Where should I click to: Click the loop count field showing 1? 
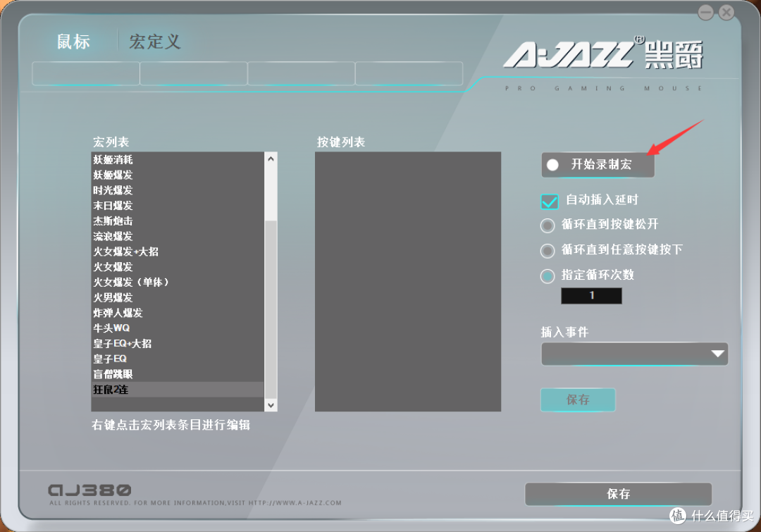click(x=591, y=296)
